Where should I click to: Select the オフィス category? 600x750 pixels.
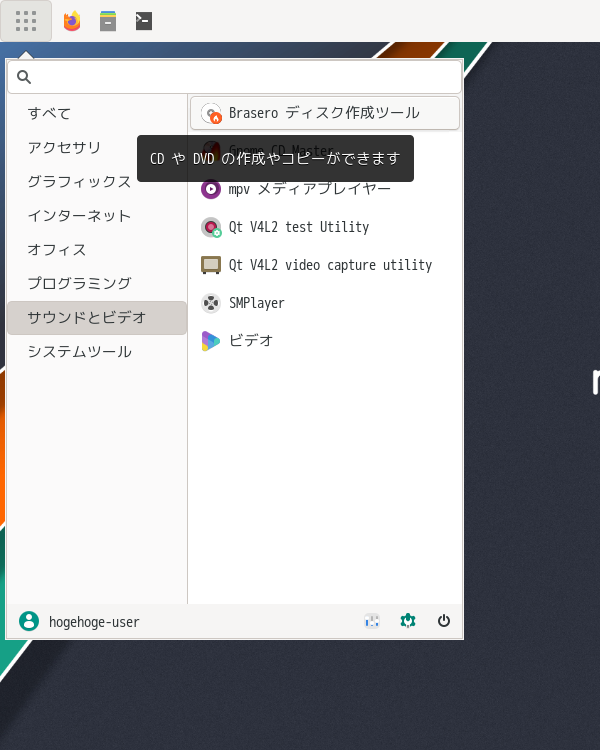[x=97, y=250]
